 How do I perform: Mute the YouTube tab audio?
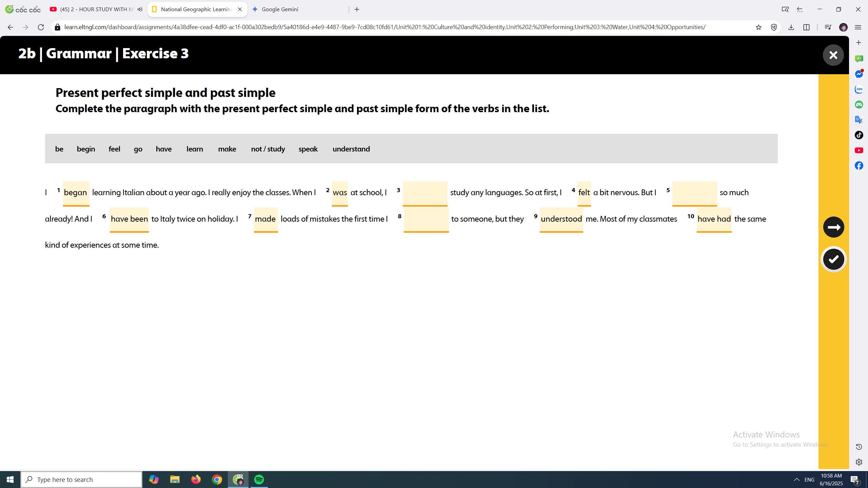tap(140, 9)
